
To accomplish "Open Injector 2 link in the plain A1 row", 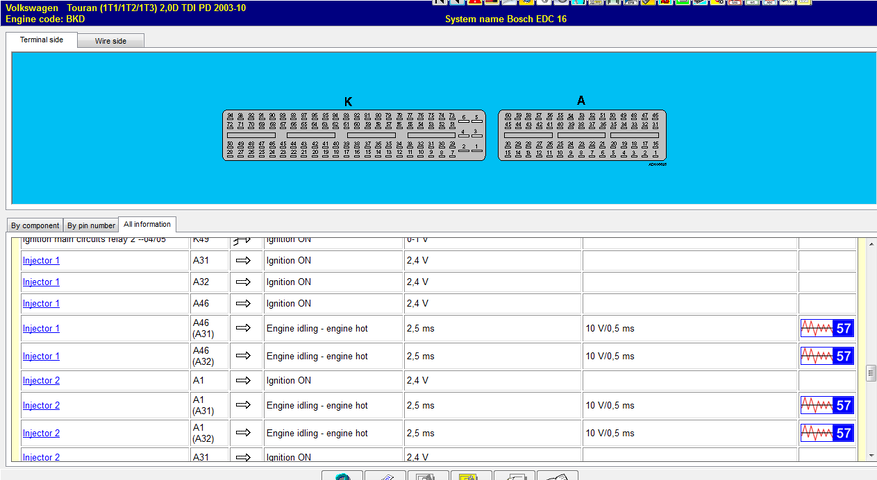I will point(41,380).
